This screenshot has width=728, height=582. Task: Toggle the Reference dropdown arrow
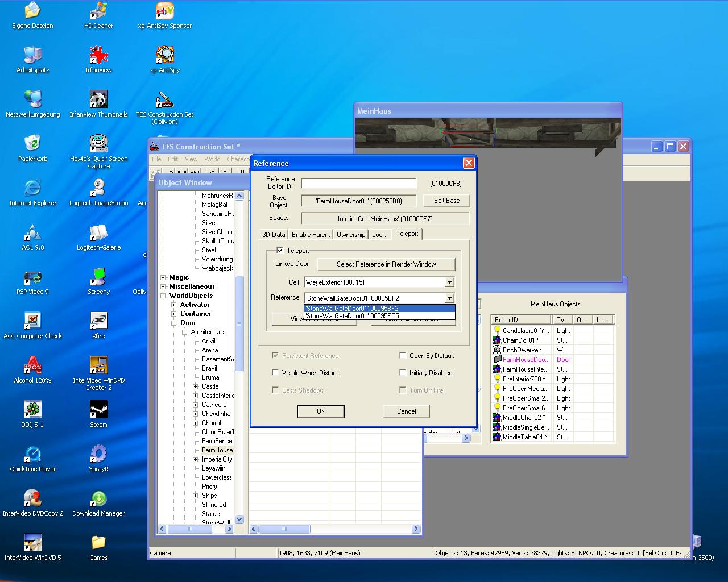point(449,298)
